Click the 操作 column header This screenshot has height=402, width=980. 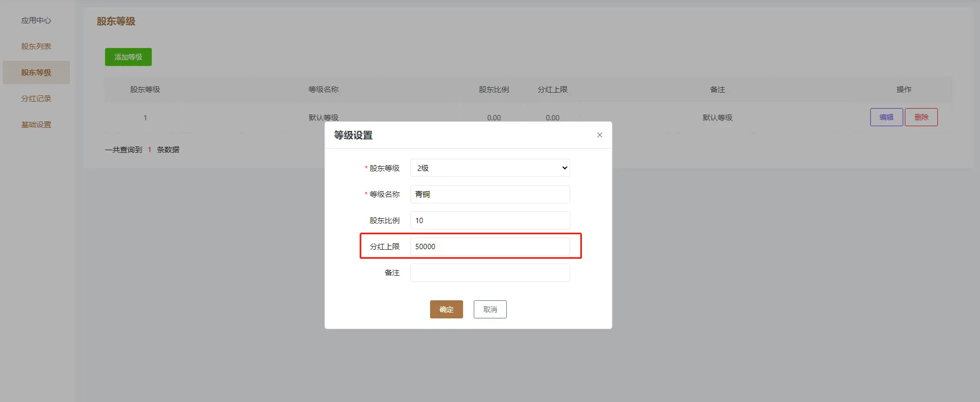tap(904, 89)
